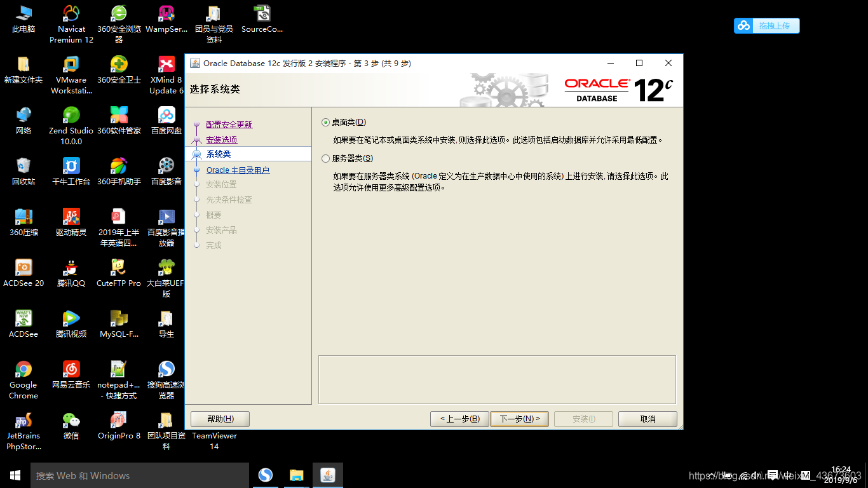Open VMware Workstation desktop icon
Screen dimensions: 868x488
click(71, 76)
